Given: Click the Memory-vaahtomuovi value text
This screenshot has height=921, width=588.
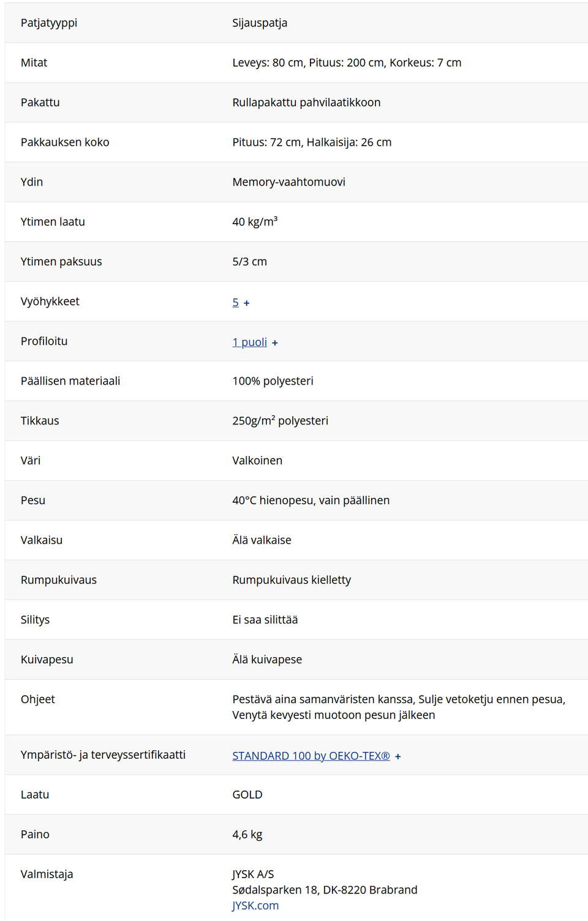Looking at the screenshot, I should pos(288,182).
